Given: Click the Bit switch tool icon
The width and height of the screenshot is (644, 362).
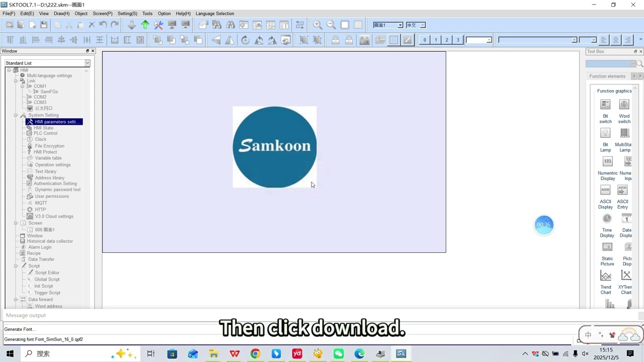Looking at the screenshot, I should 606,104.
